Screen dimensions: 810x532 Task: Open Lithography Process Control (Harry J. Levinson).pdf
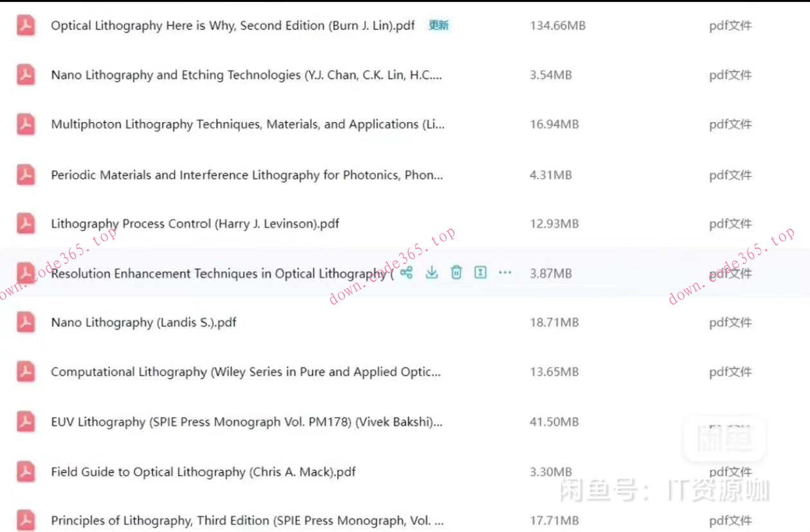[x=195, y=224]
